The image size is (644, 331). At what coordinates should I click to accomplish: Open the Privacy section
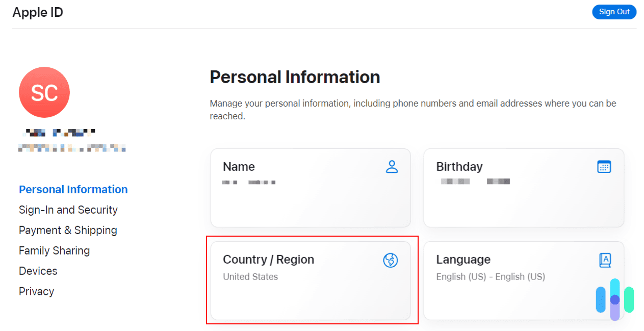click(36, 291)
